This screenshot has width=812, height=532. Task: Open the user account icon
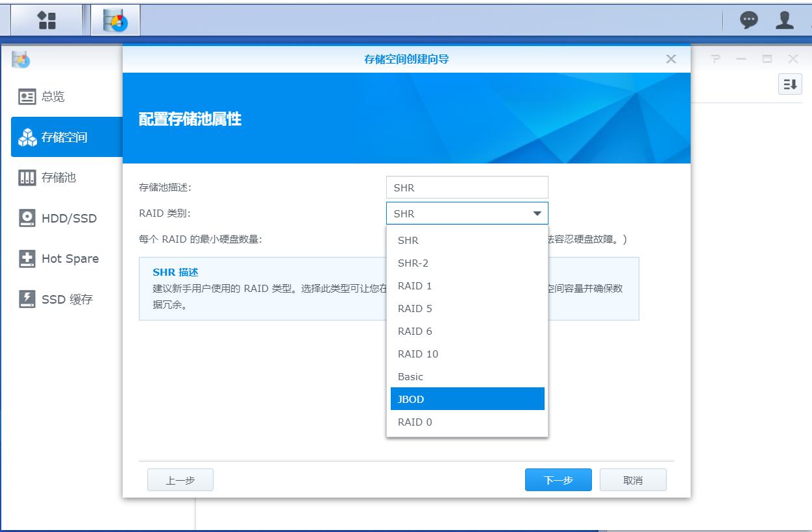click(x=784, y=20)
